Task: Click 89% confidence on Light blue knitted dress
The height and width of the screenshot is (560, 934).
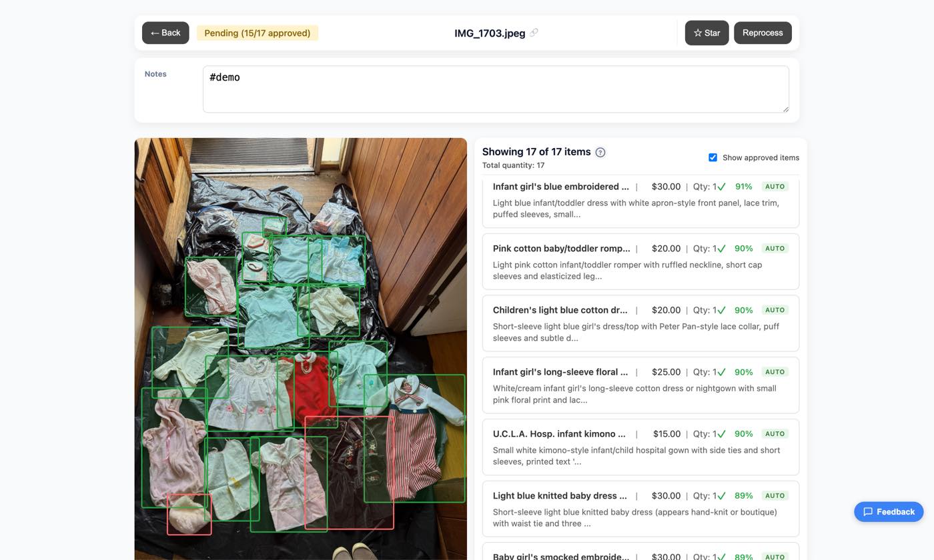Action: coord(743,496)
